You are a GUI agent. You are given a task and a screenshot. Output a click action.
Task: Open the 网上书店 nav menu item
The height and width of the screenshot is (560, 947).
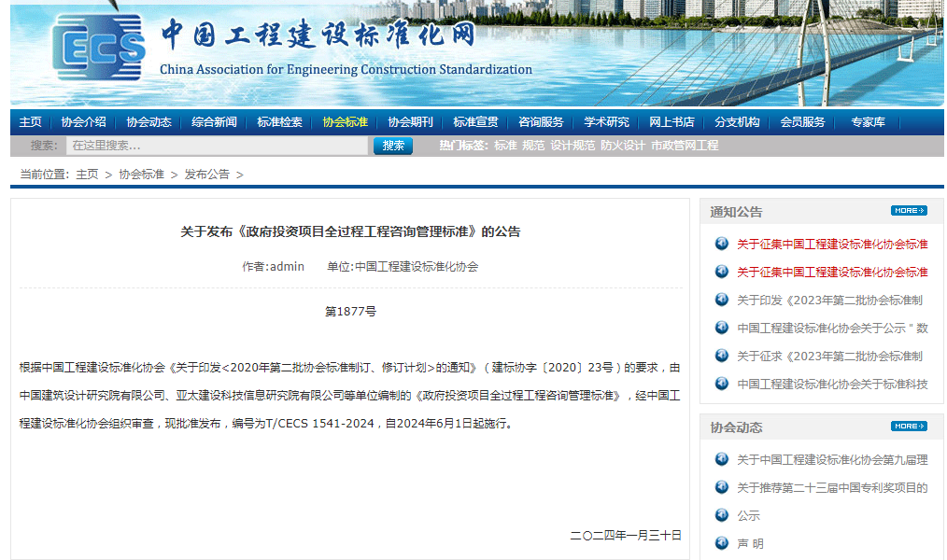671,122
